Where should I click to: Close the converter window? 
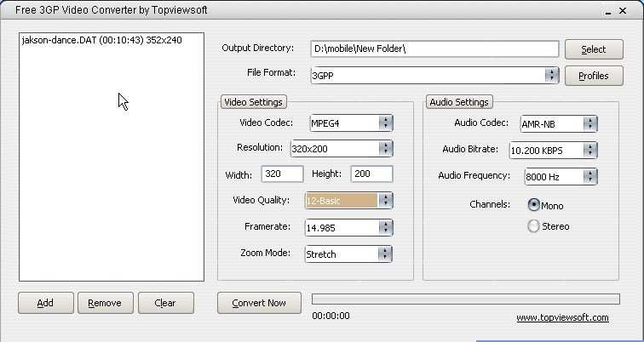pyautogui.click(x=623, y=11)
